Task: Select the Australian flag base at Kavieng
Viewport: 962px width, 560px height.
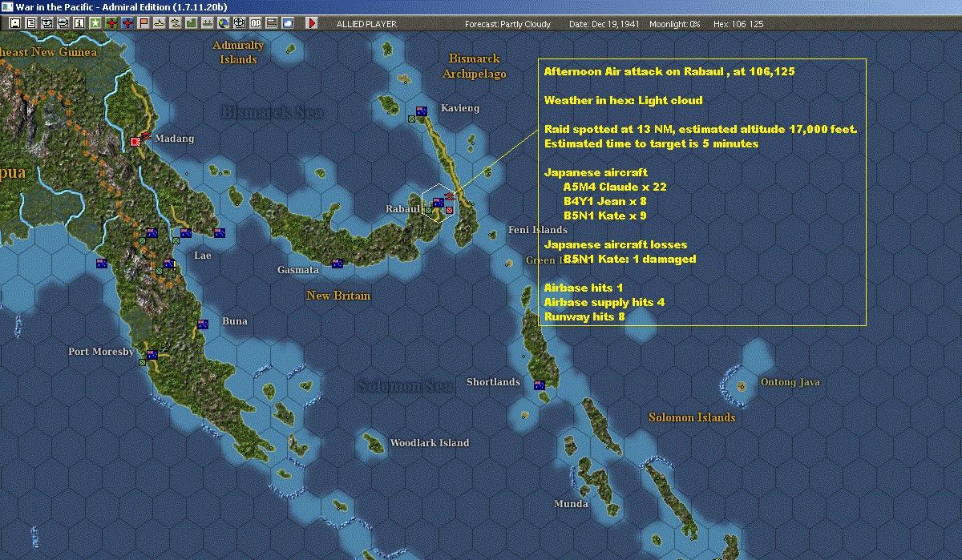Action: point(422,111)
